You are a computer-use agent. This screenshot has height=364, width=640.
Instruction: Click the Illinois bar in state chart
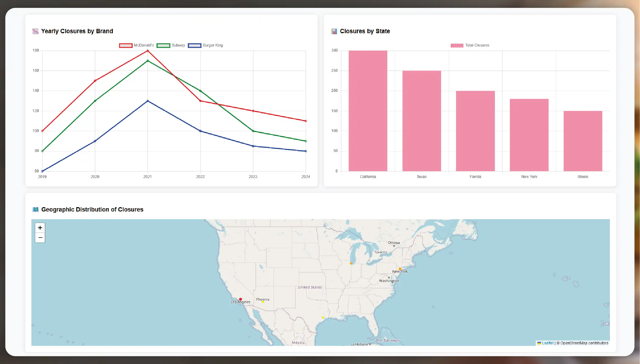(583, 141)
